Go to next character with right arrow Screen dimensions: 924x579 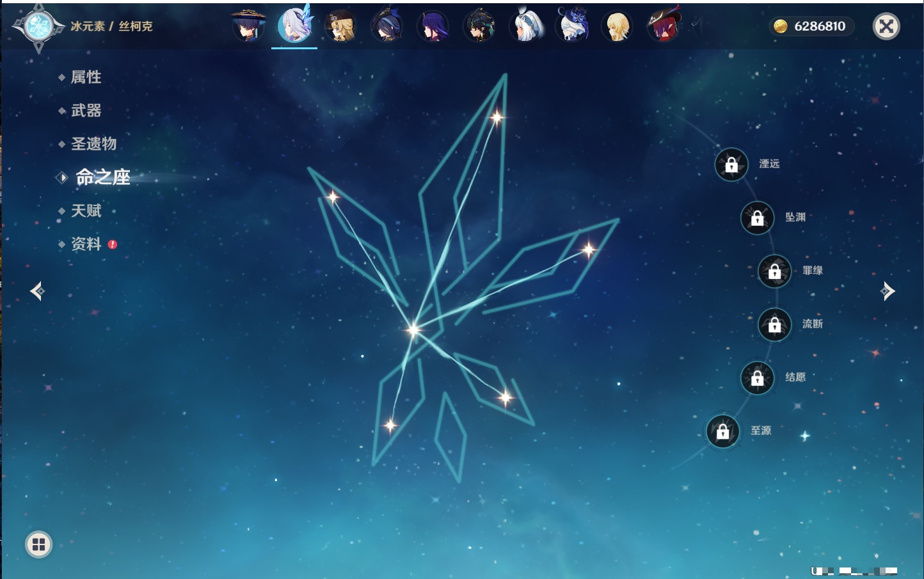tap(888, 291)
